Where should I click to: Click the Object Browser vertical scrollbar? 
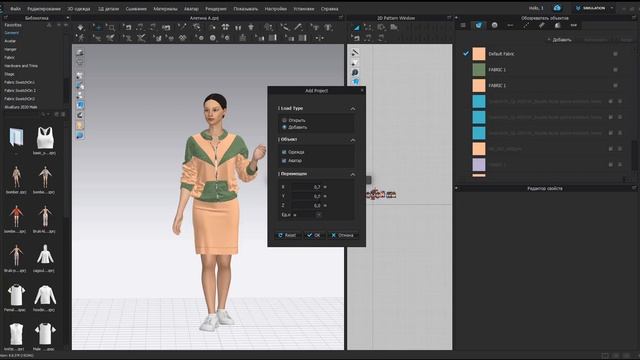tap(635, 155)
